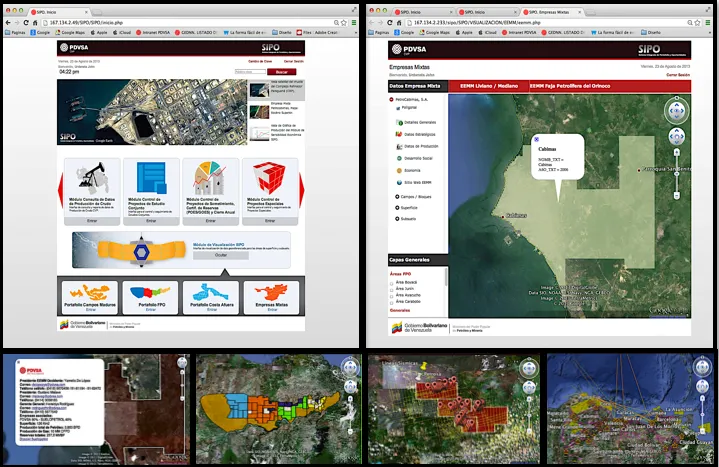The height and width of the screenshot is (467, 719).
Task: Click the orange map icon of Portafolio Campos Maduros
Action: click(x=90, y=292)
